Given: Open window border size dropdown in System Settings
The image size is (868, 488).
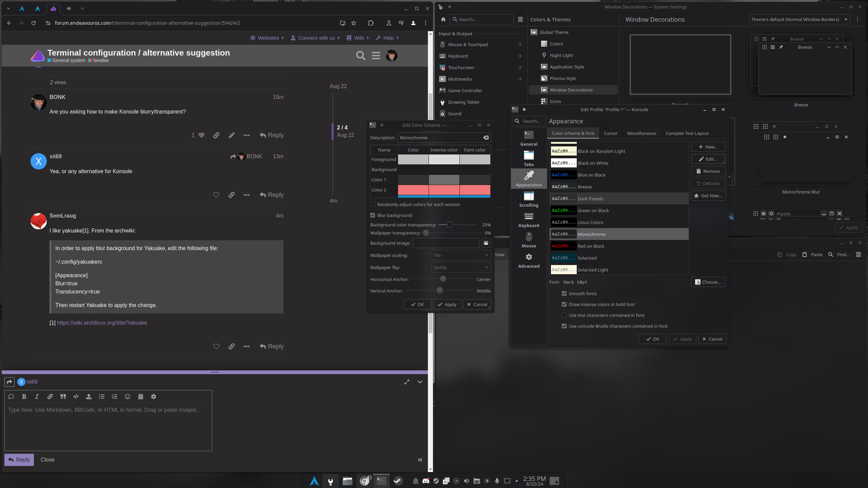Looking at the screenshot, I should click(799, 19).
